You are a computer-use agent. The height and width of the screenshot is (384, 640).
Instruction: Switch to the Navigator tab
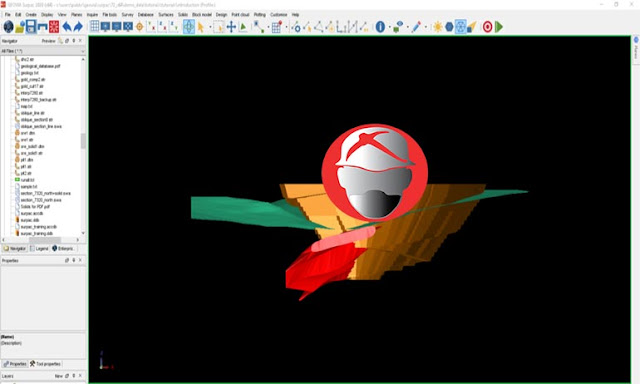click(15, 249)
